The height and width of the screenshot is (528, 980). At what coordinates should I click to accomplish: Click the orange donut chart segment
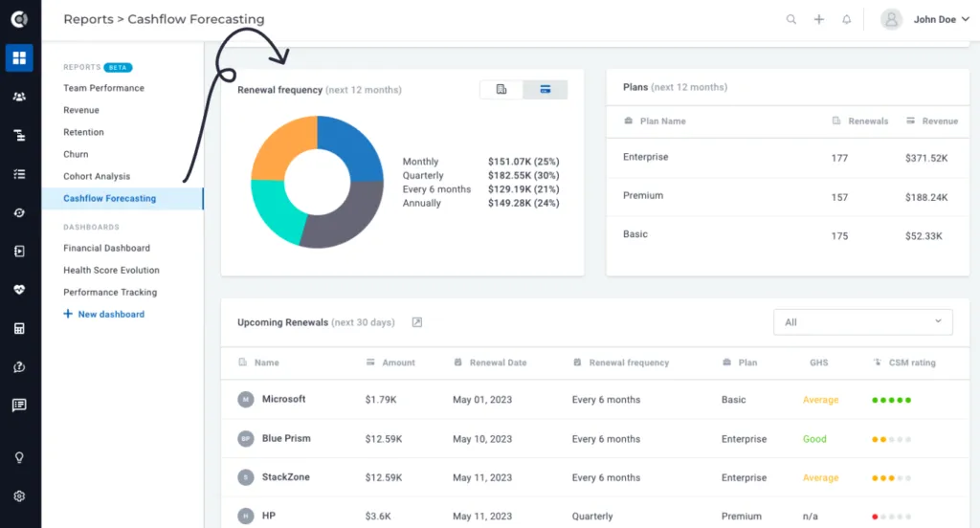tap(282, 145)
